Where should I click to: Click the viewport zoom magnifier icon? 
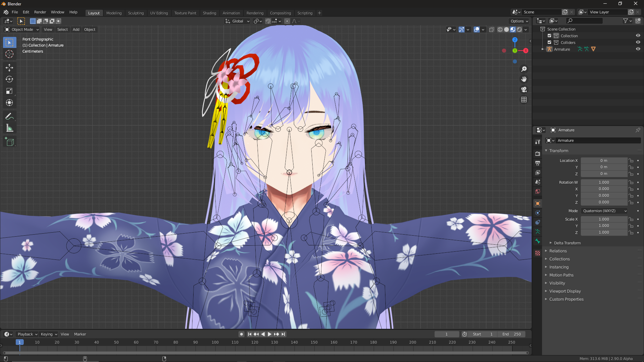[524, 69]
